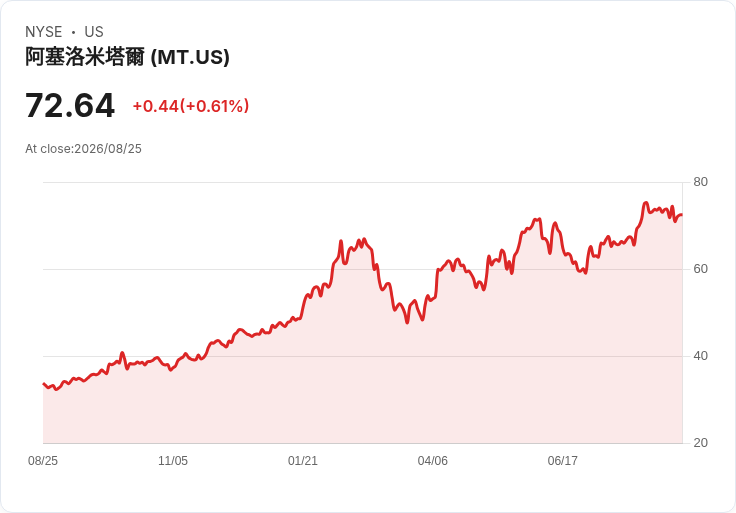Click the 08/25 date on x-axis
This screenshot has height=513, width=736.
(x=43, y=461)
